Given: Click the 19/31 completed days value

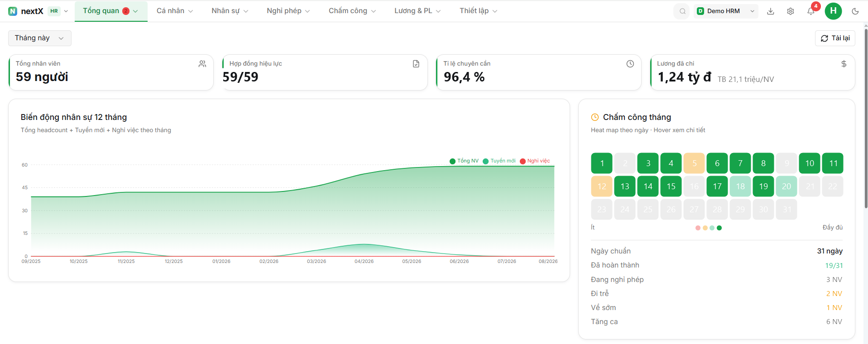Looking at the screenshot, I should click(x=834, y=266).
